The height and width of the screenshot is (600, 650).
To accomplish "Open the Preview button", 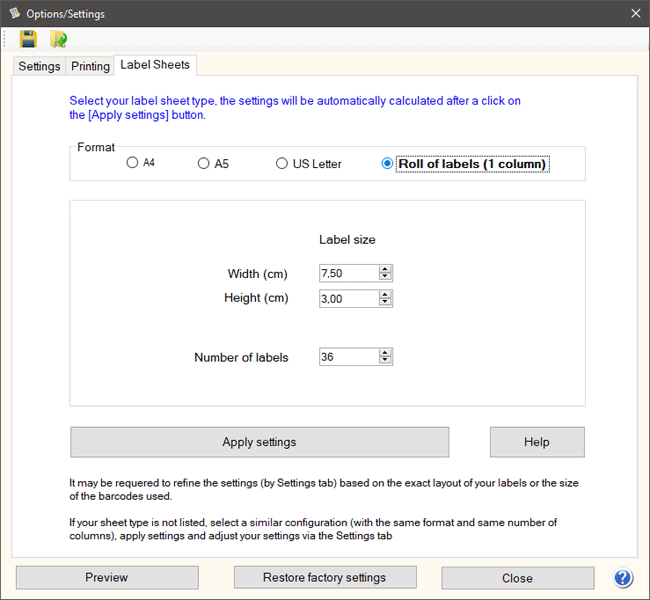I will [x=107, y=578].
